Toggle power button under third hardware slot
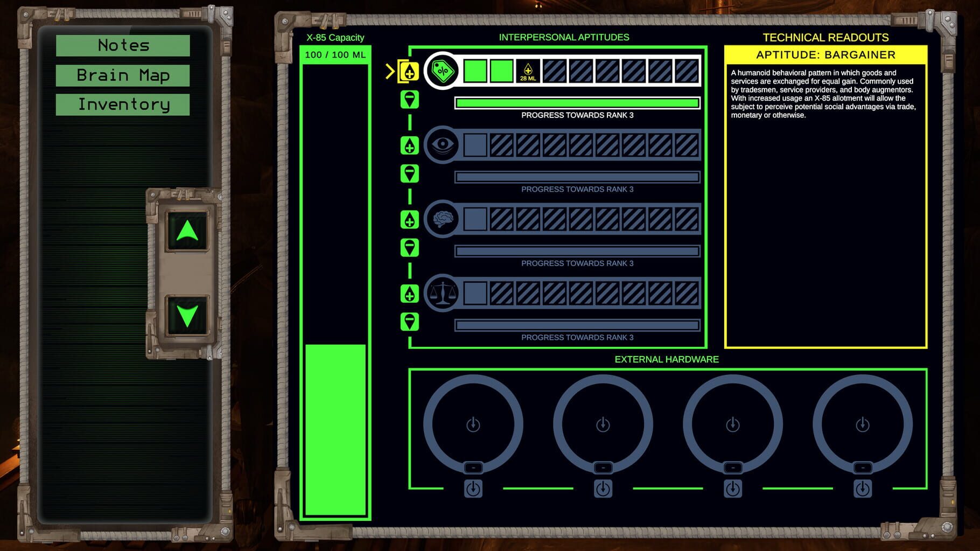Screen dimensions: 980x551 coord(733,489)
